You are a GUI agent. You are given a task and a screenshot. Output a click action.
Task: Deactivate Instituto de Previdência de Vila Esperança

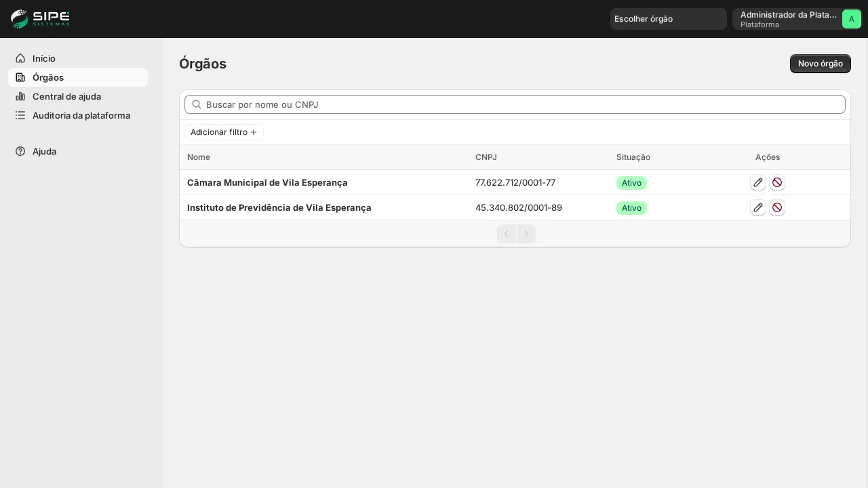(x=777, y=207)
